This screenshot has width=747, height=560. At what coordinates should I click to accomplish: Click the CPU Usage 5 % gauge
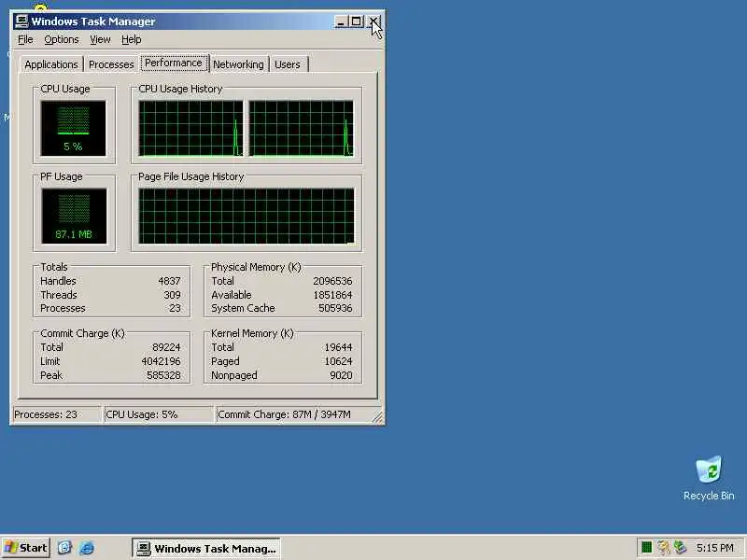pyautogui.click(x=74, y=128)
